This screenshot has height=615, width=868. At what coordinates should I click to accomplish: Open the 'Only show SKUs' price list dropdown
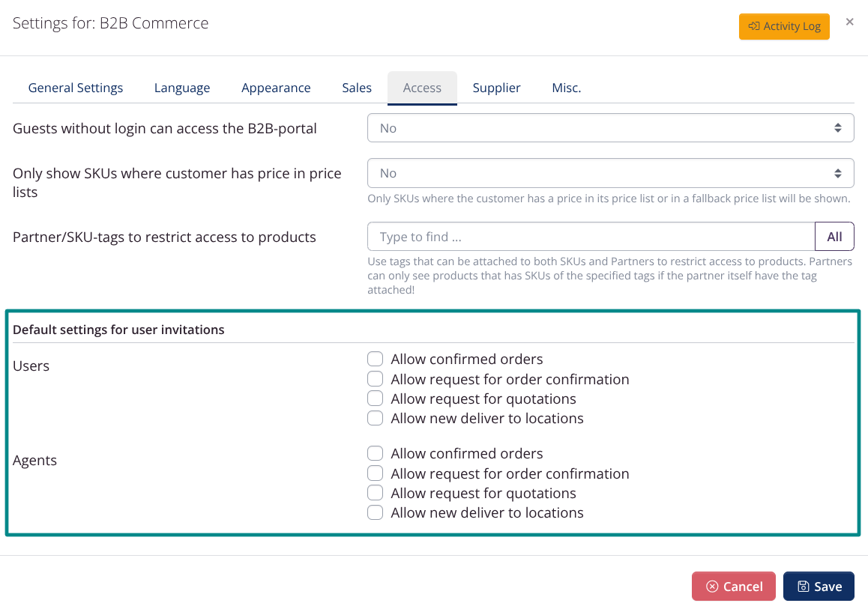click(610, 172)
